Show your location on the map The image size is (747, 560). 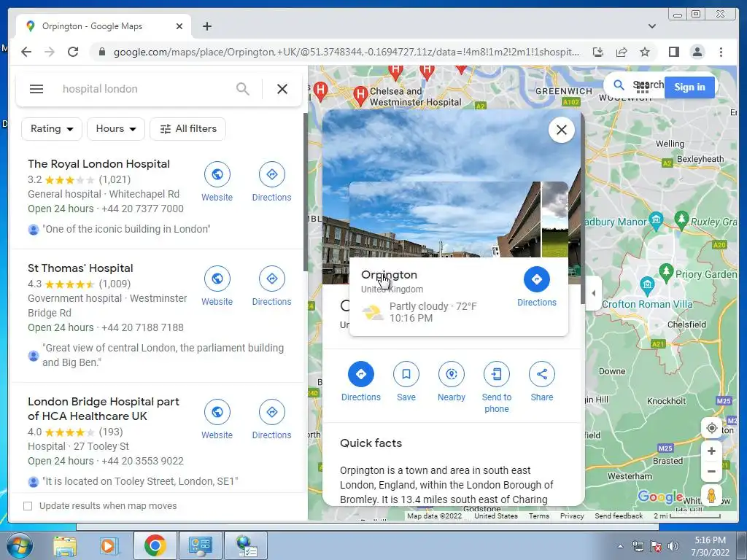(x=712, y=428)
